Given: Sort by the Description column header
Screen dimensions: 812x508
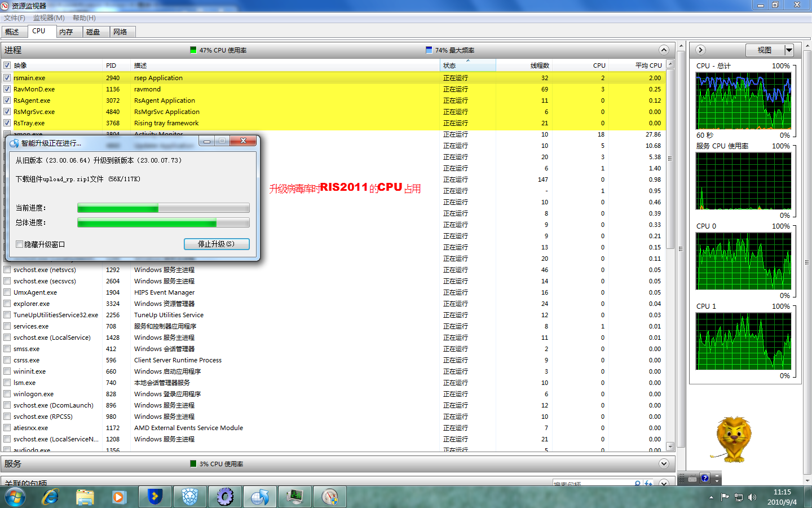Looking at the screenshot, I should tap(285, 65).
